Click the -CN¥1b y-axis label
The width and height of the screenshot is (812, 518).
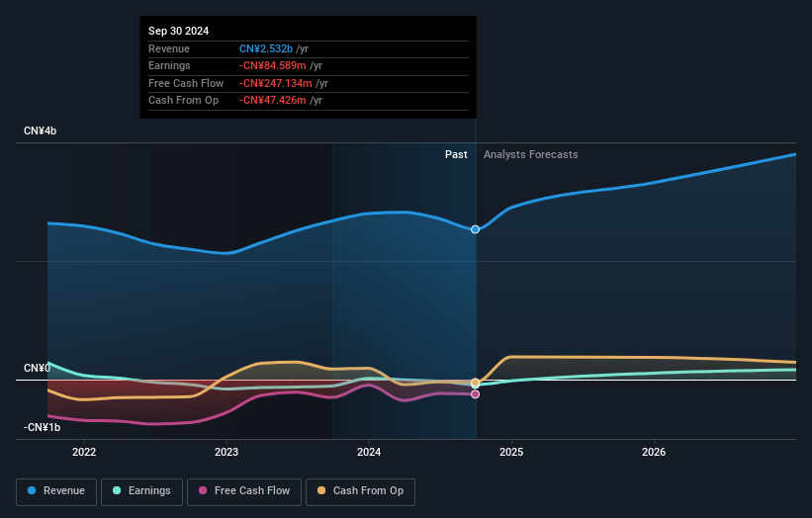pos(42,427)
